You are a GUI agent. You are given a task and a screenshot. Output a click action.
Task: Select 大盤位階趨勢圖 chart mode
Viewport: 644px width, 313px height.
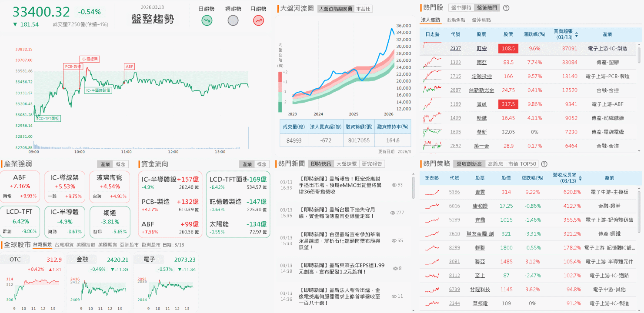point(335,9)
